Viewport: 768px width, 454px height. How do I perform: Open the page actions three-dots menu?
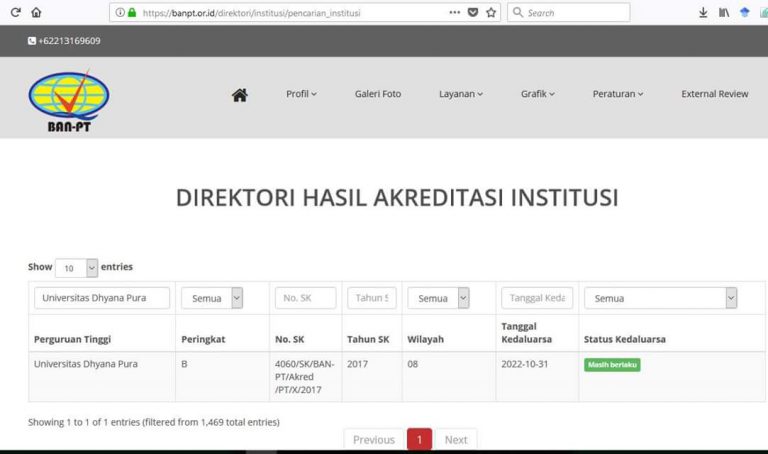click(454, 13)
